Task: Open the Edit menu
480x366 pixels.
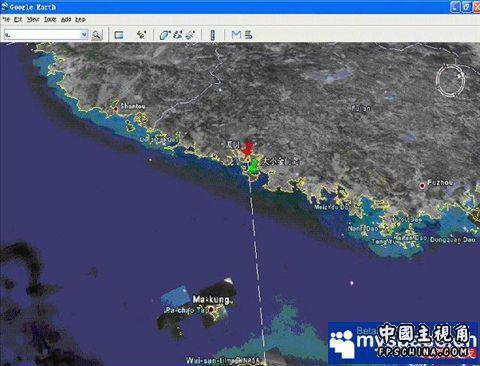Action: coord(18,20)
